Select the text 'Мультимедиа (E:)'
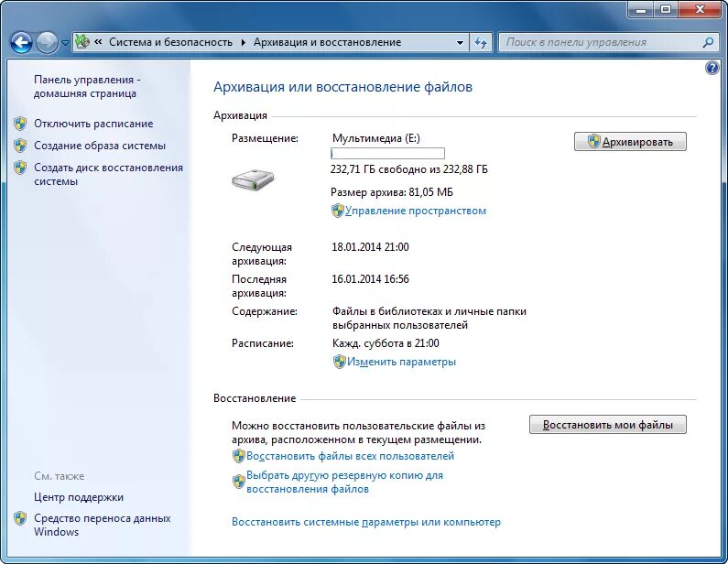Screen dimensions: 728x564 pos(376,138)
